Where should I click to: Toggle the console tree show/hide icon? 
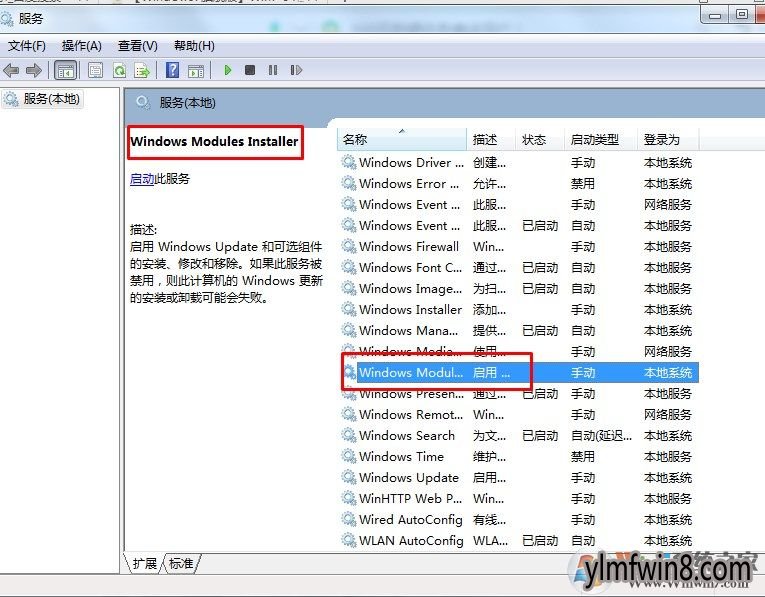pyautogui.click(x=65, y=70)
